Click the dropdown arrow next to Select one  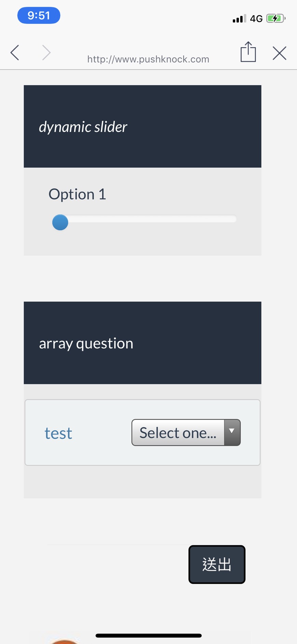[x=232, y=432]
